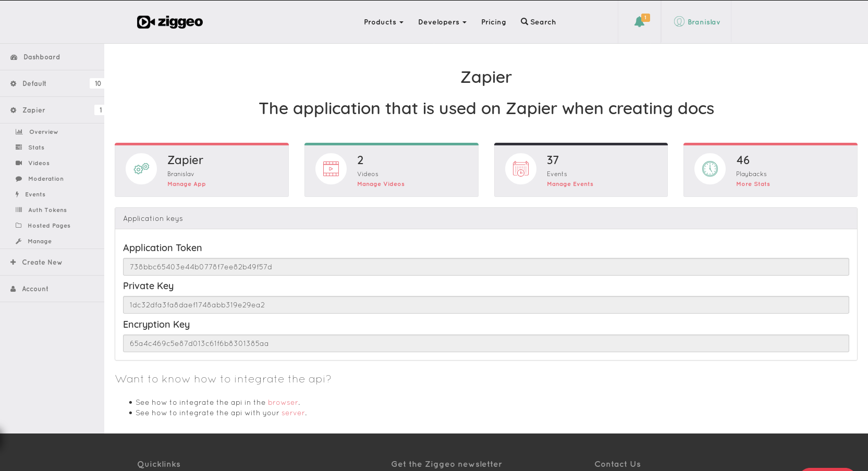The image size is (868, 471).
Task: Click the user avatar icon beside Branislav
Action: (x=679, y=21)
